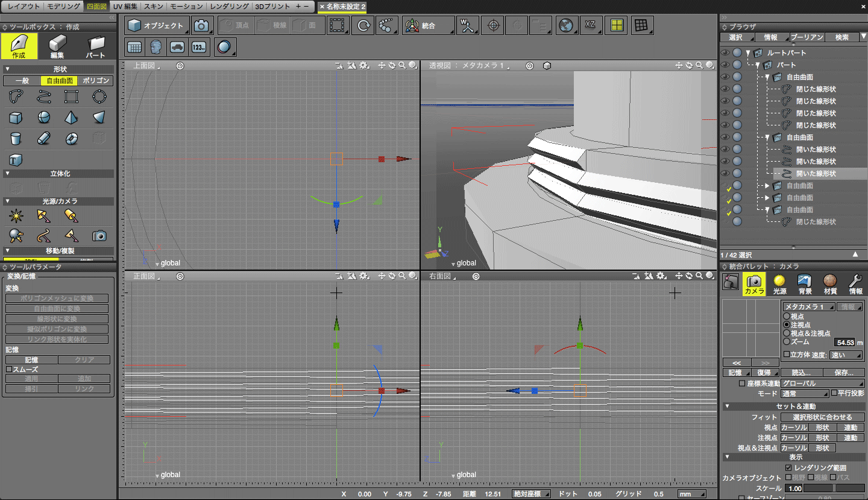
Task: Select the sphere shape creation tool
Action: 44,117
